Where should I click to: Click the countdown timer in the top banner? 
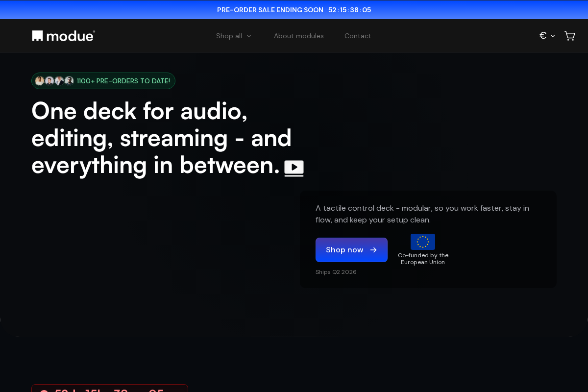350,9
